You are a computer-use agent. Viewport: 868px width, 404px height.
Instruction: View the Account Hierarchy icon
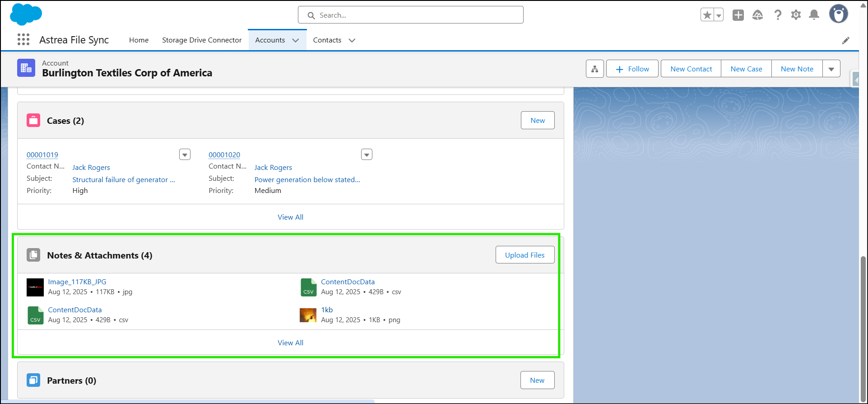(594, 69)
